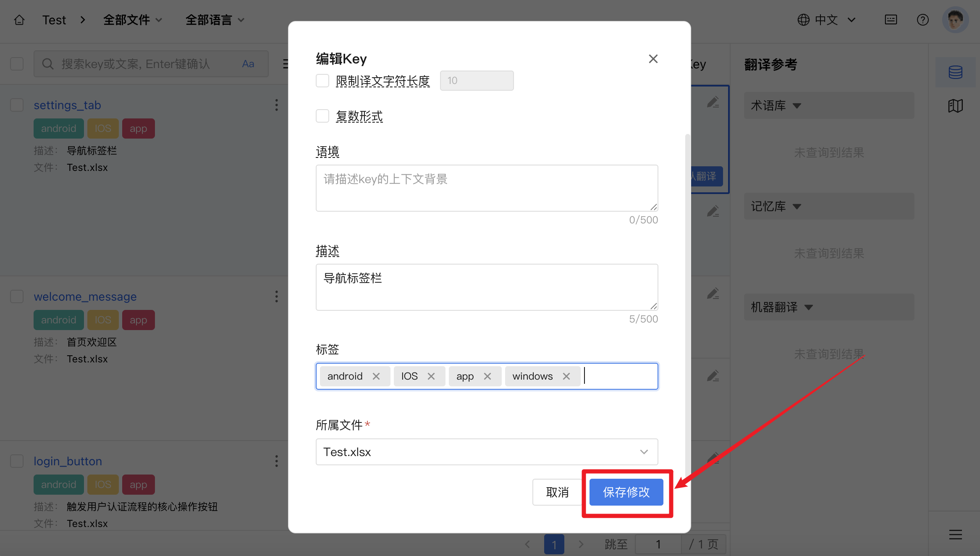
Task: Select the database icon in right sidebar
Action: (955, 72)
